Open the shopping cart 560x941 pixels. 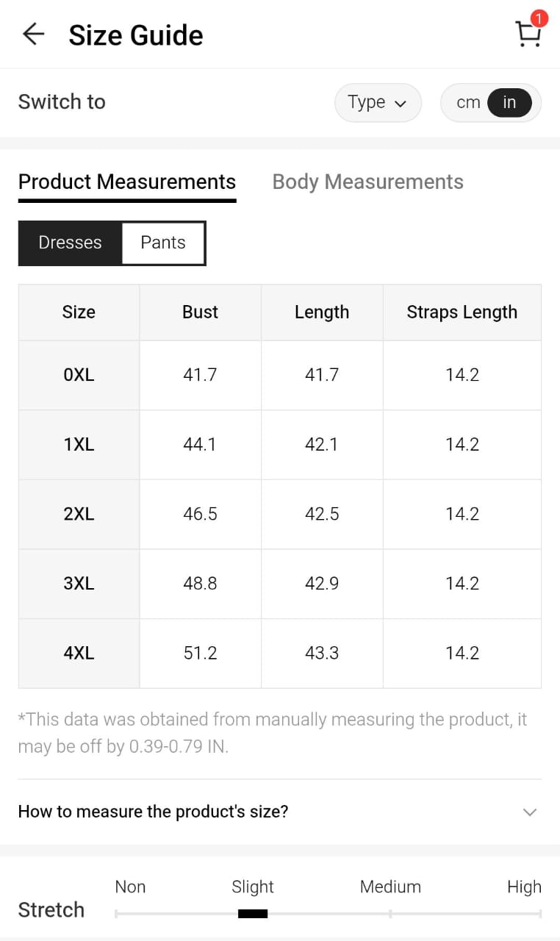point(528,35)
